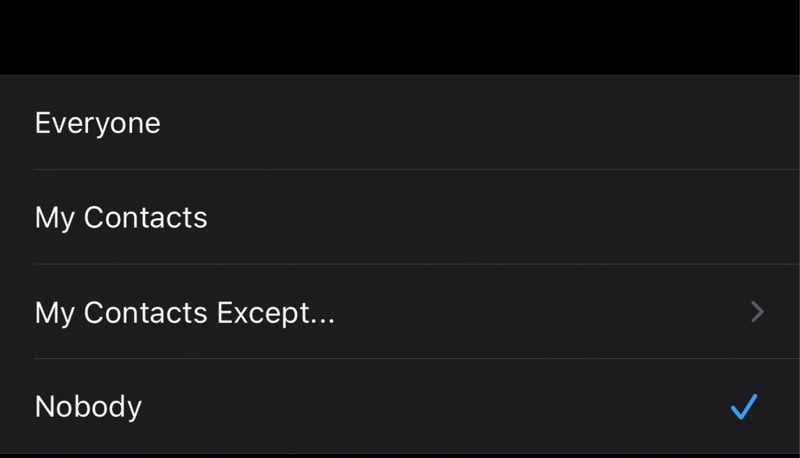Viewport: 800px width, 458px height.
Task: Click the selected-state tick icon
Action: 743,407
